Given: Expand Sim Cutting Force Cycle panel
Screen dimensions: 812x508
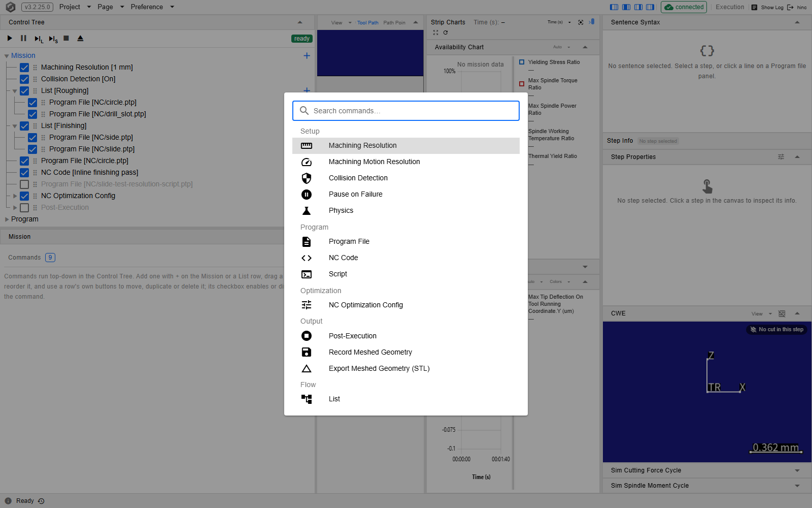Looking at the screenshot, I should (797, 470).
